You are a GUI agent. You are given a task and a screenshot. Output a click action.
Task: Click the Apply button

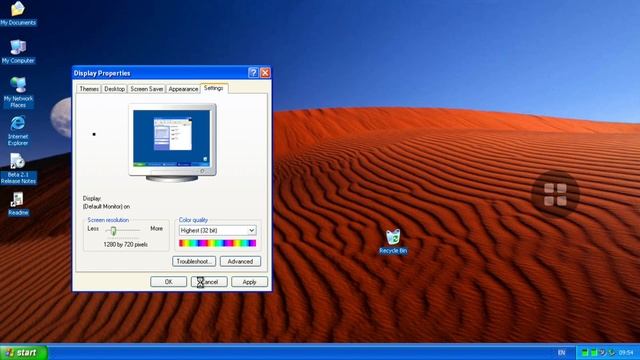249,282
